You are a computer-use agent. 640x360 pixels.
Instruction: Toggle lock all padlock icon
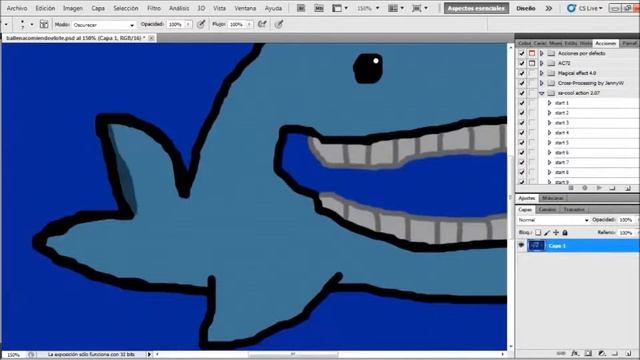[x=565, y=233]
